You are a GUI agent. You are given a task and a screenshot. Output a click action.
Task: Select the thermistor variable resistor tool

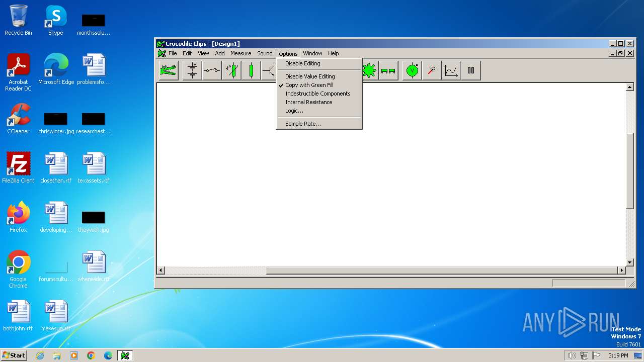[x=231, y=70]
